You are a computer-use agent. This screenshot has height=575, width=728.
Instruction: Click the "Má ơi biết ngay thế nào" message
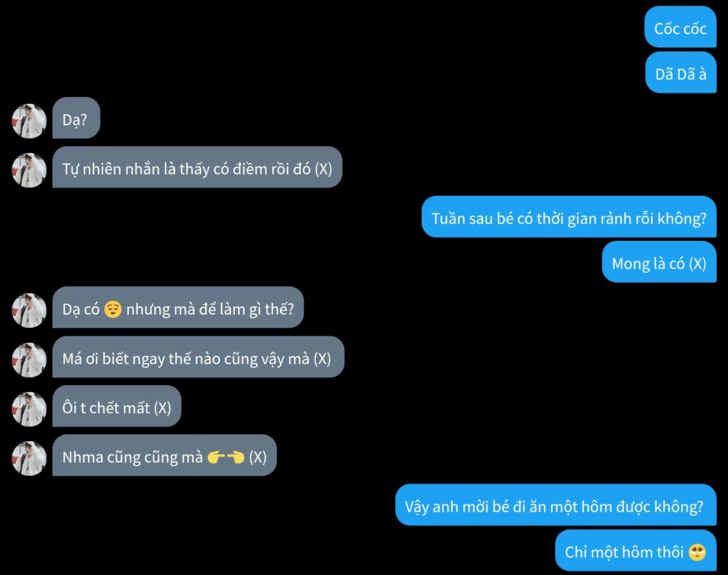pyautogui.click(x=198, y=357)
